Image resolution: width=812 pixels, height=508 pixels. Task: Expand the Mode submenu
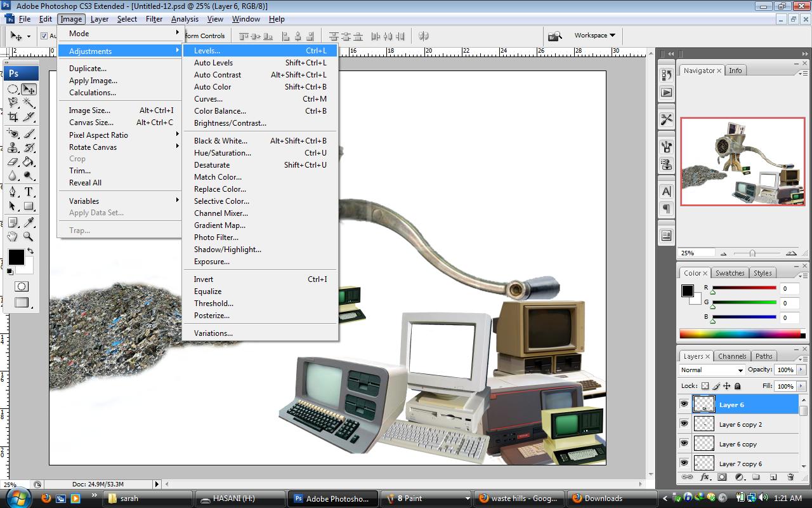121,34
